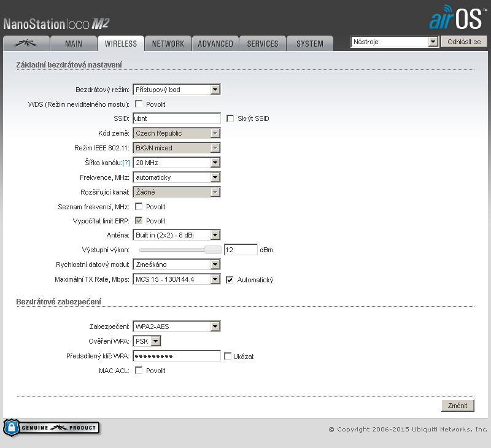Open the Bezdrátový režim dropdown
Viewport: 491px width, 448px height.
(x=176, y=90)
